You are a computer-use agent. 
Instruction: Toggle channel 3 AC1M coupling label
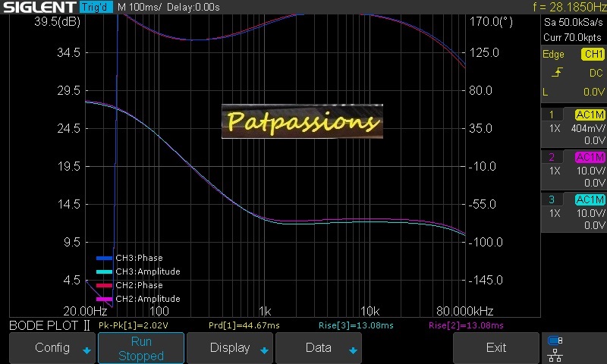tap(590, 200)
